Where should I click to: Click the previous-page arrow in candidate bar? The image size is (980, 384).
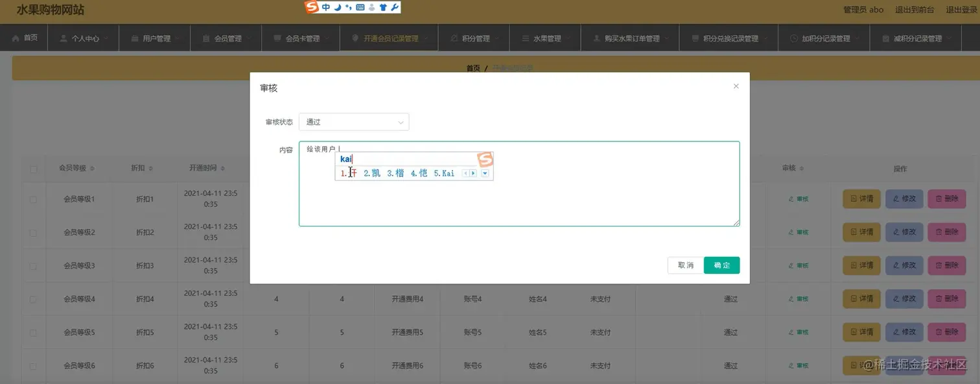coord(465,173)
